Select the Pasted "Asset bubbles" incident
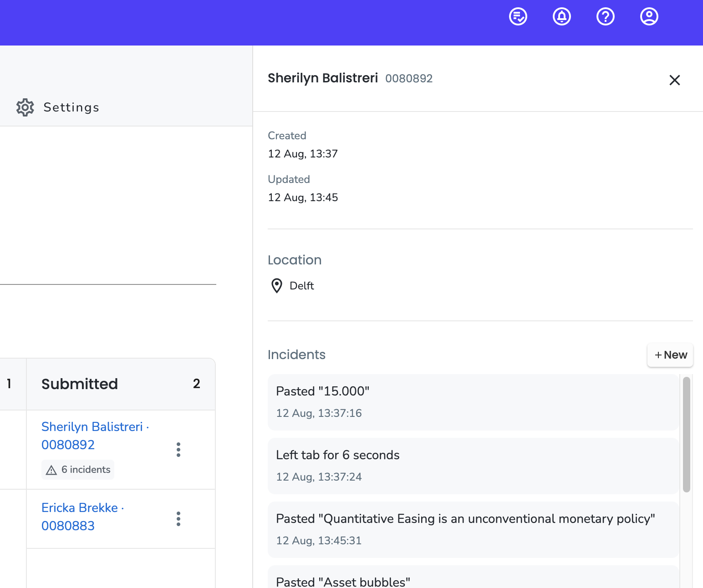The width and height of the screenshot is (703, 588). 473,577
